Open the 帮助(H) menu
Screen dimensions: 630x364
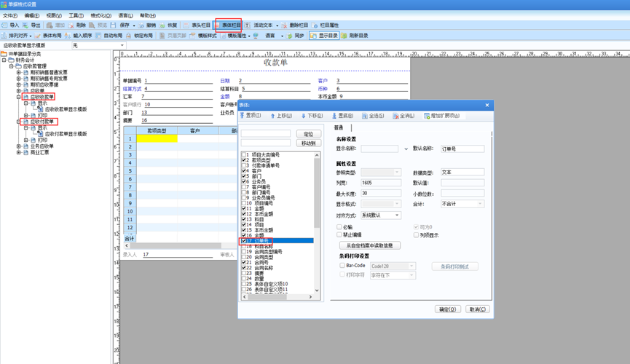tap(147, 16)
